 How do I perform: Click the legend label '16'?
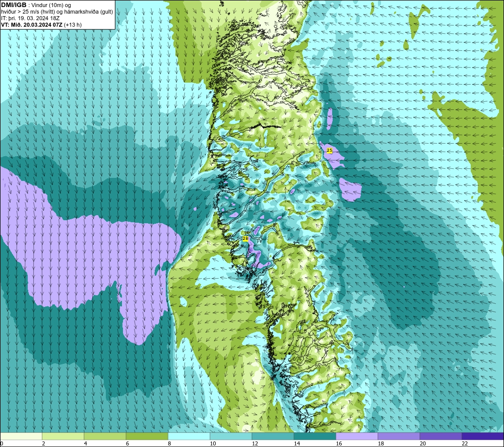pyautogui.click(x=339, y=444)
